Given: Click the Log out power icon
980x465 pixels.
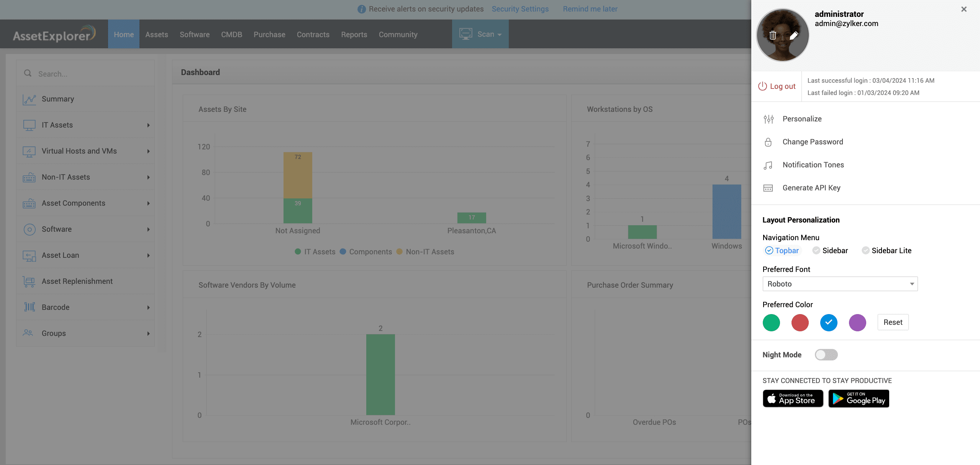Looking at the screenshot, I should pyautogui.click(x=762, y=86).
